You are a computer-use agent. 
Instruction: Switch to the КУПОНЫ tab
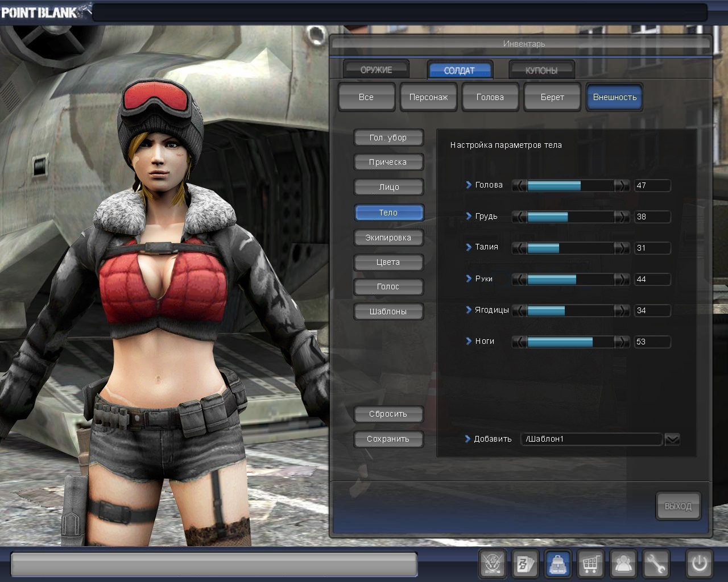point(541,70)
